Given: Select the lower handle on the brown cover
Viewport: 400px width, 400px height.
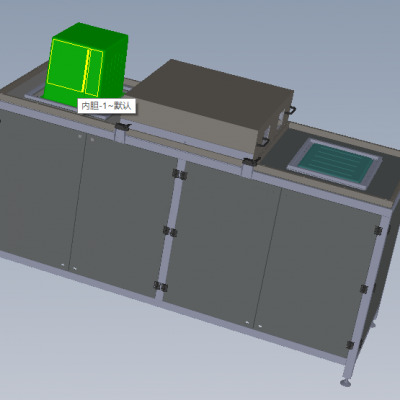Looking at the screenshot, I should pyautogui.click(x=264, y=142).
